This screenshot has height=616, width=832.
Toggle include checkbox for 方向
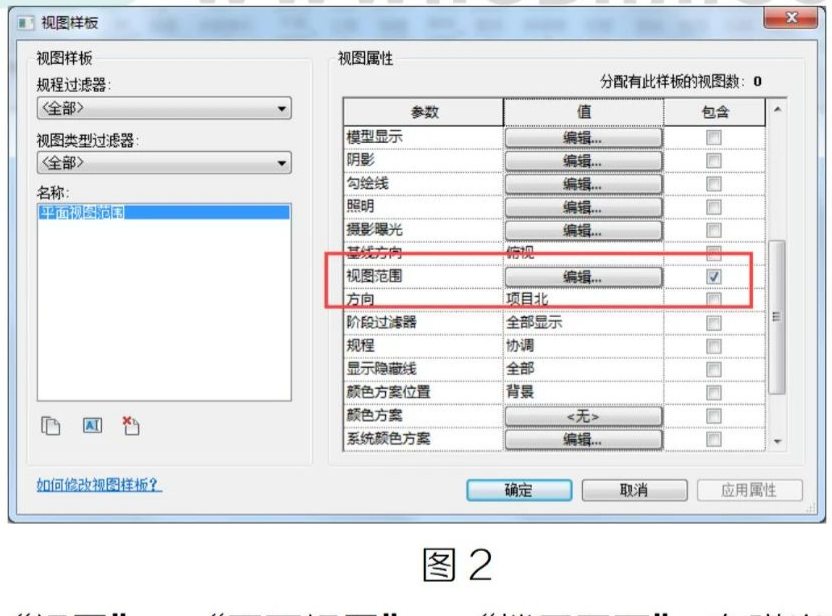tap(714, 300)
